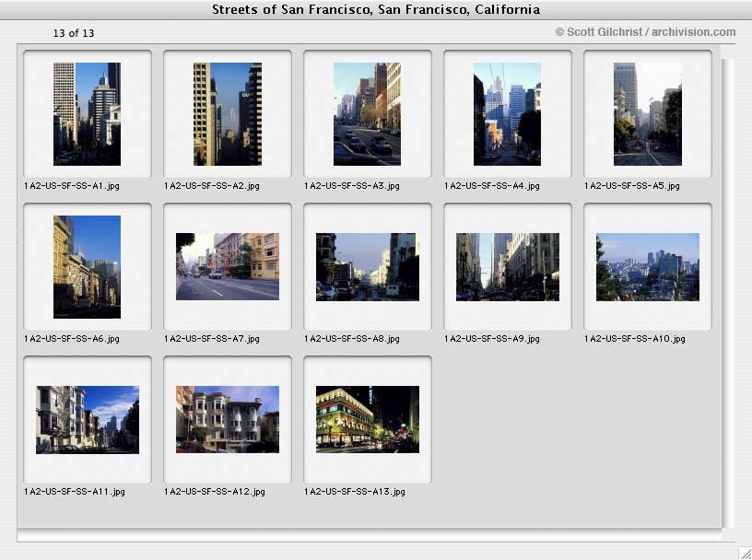Screen dimensions: 752x560
Task: Select thumbnail 1A2-US-SF-SS-A12.jpg Victorian houses
Action: pyautogui.click(x=228, y=419)
